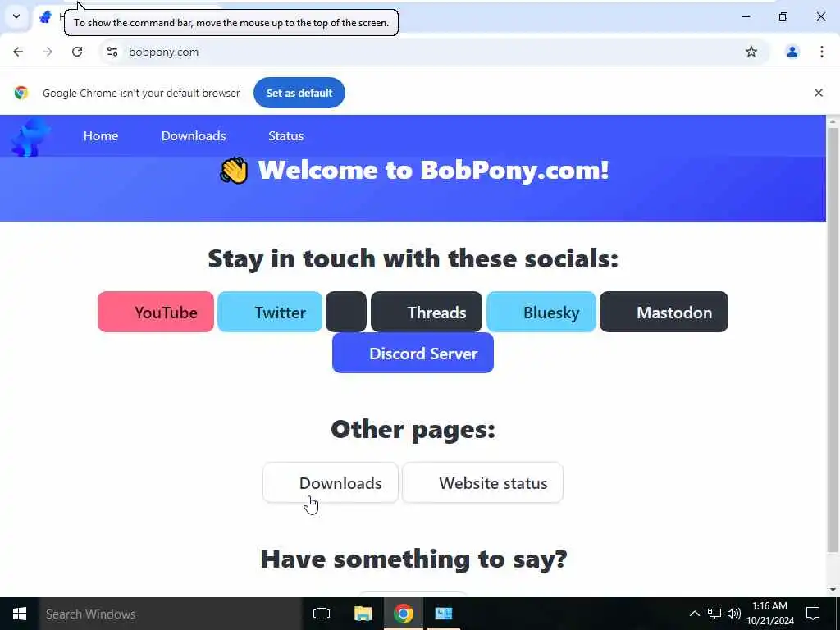Dismiss the default browser notification bar
This screenshot has height=630, width=840.
tap(818, 93)
